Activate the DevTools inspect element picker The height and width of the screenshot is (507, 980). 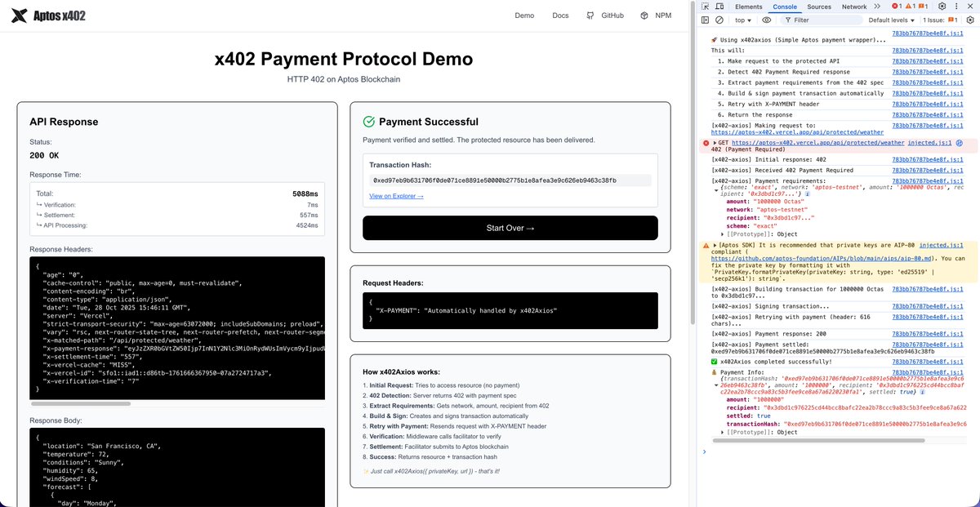point(706,7)
